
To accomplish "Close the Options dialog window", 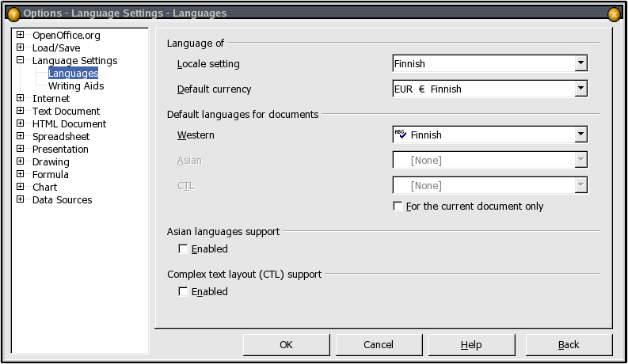I will (x=614, y=14).
